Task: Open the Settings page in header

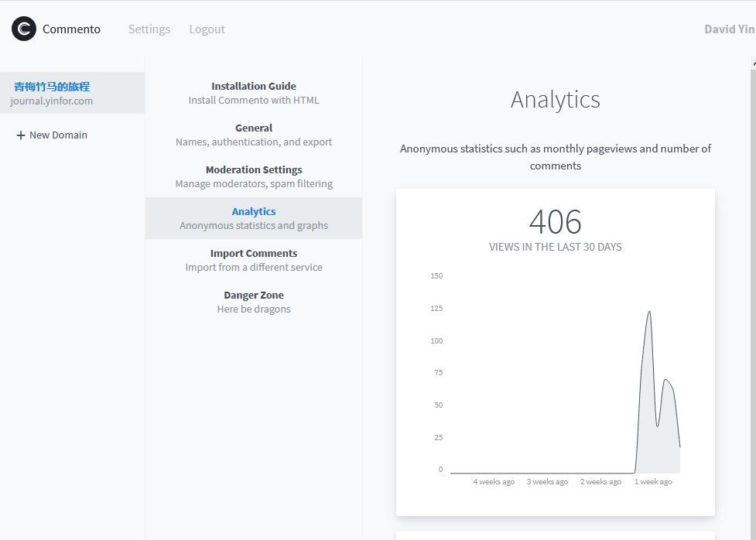Action: [149, 29]
